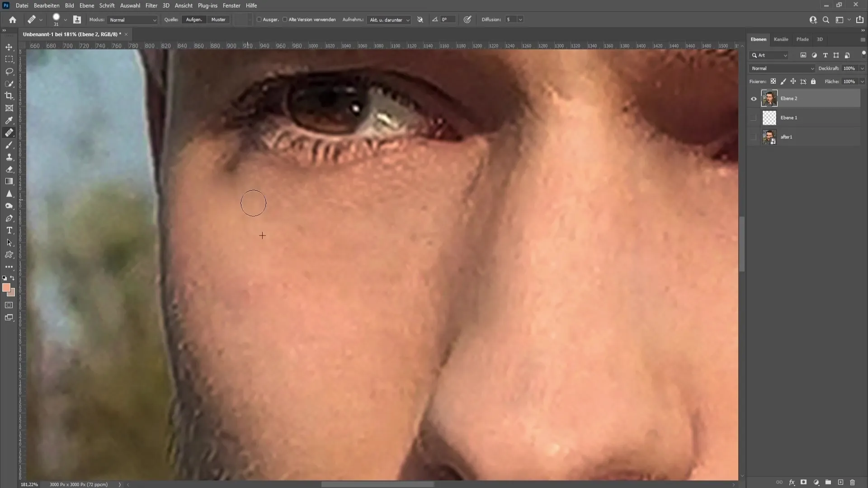Screen dimensions: 868x488
Task: Select the Gradient tool
Action: coord(9,182)
